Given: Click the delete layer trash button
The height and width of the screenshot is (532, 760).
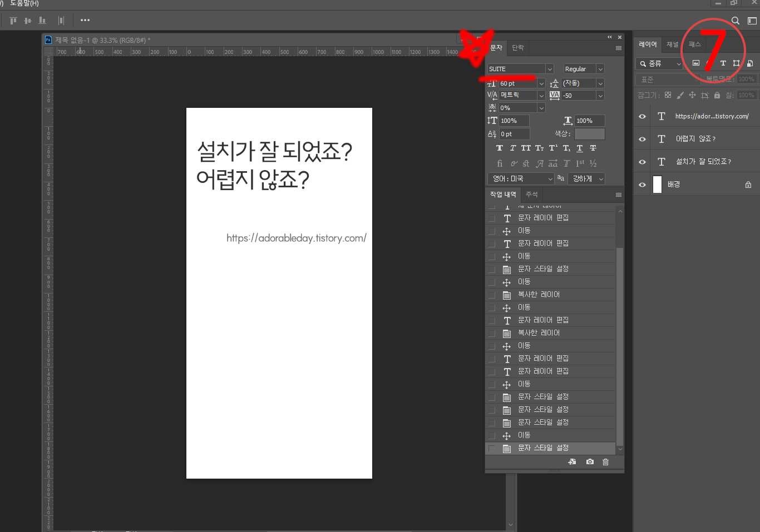Looking at the screenshot, I should click(605, 461).
